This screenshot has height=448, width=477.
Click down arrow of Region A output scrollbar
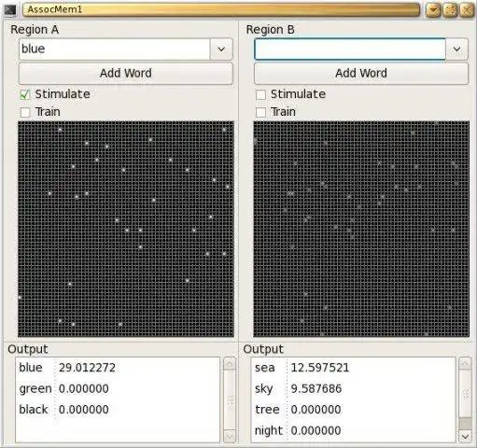[x=230, y=437]
